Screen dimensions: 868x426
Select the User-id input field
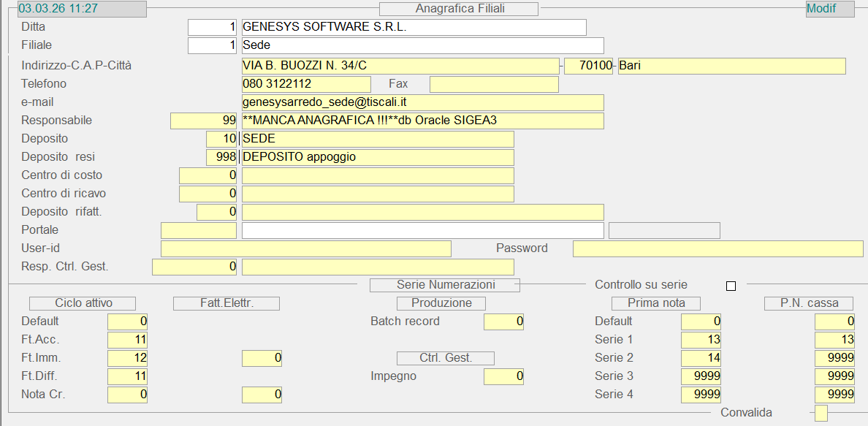[305, 248]
